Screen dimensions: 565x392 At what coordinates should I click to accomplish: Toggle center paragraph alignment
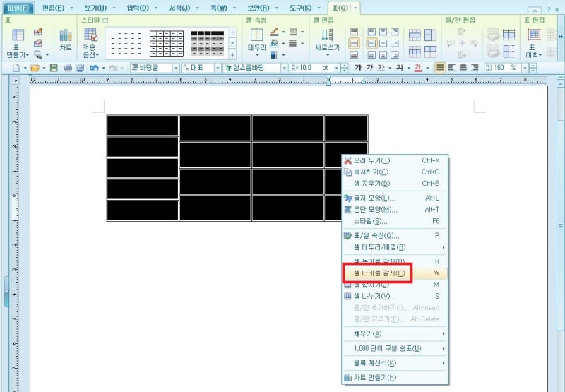click(463, 68)
